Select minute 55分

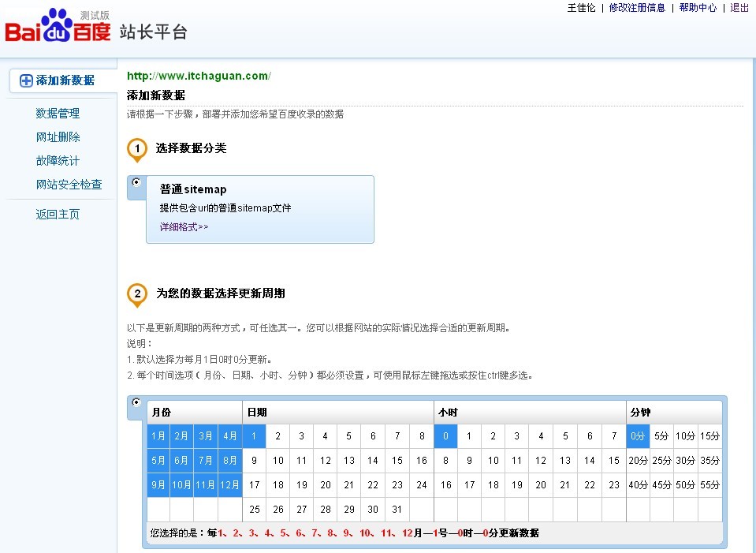(x=709, y=485)
